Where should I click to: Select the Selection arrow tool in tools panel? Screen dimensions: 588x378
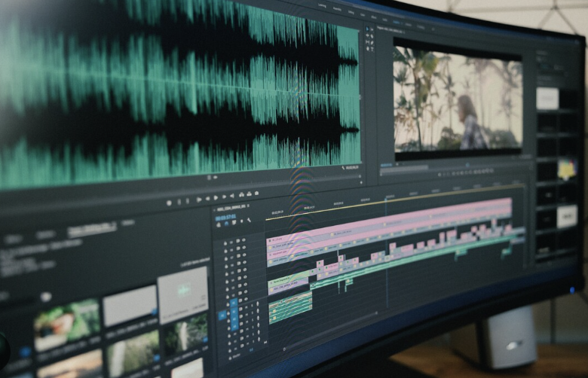tap(369, 29)
